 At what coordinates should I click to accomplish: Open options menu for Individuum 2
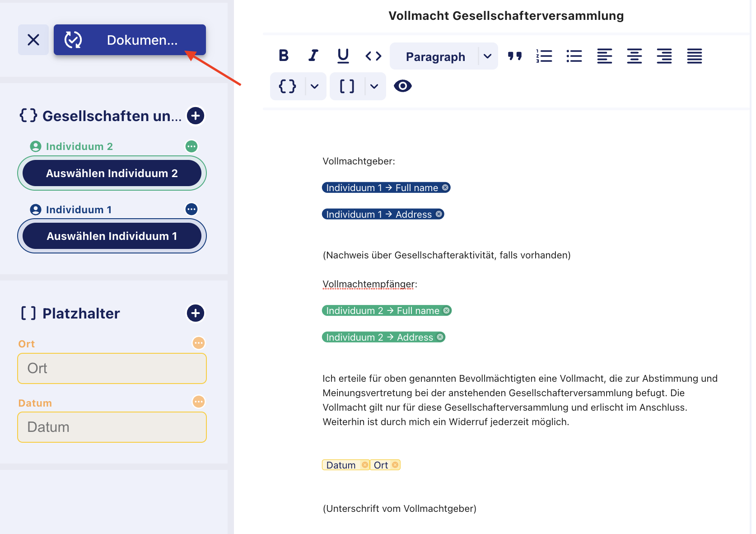(191, 146)
